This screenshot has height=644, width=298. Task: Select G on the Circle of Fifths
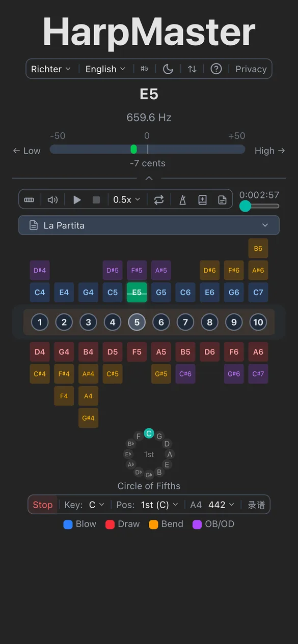tap(159, 436)
